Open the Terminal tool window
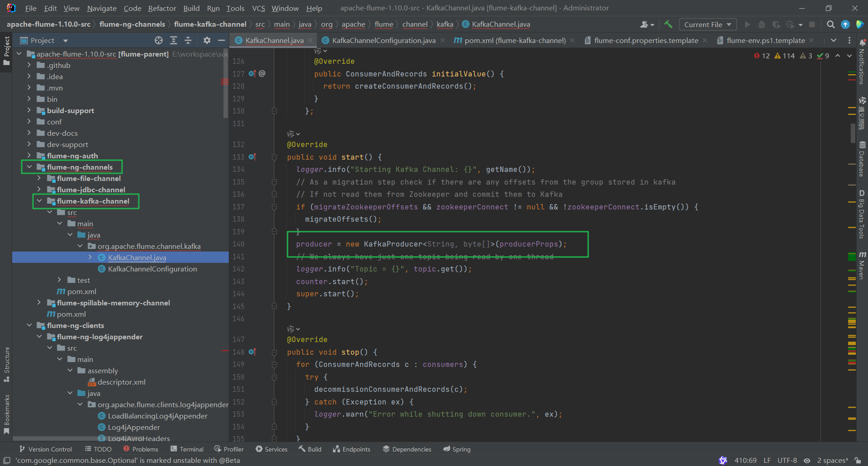This screenshot has height=466, width=868. pos(187,449)
